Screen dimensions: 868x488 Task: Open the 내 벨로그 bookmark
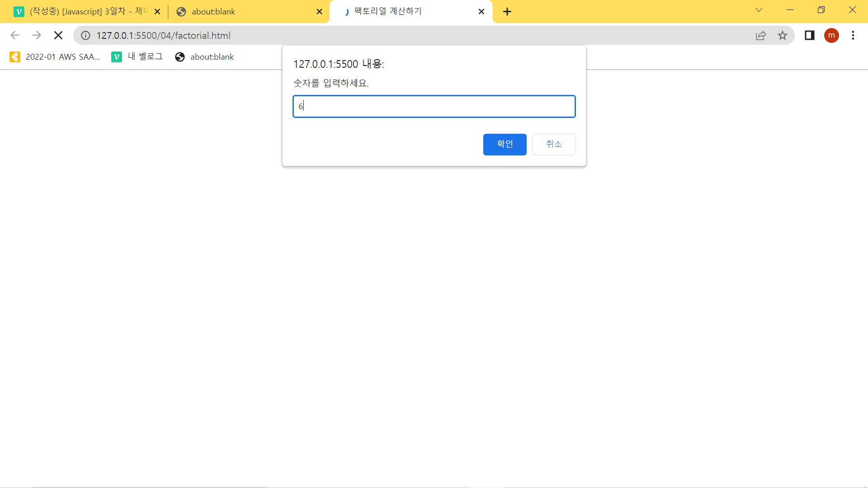tap(137, 57)
